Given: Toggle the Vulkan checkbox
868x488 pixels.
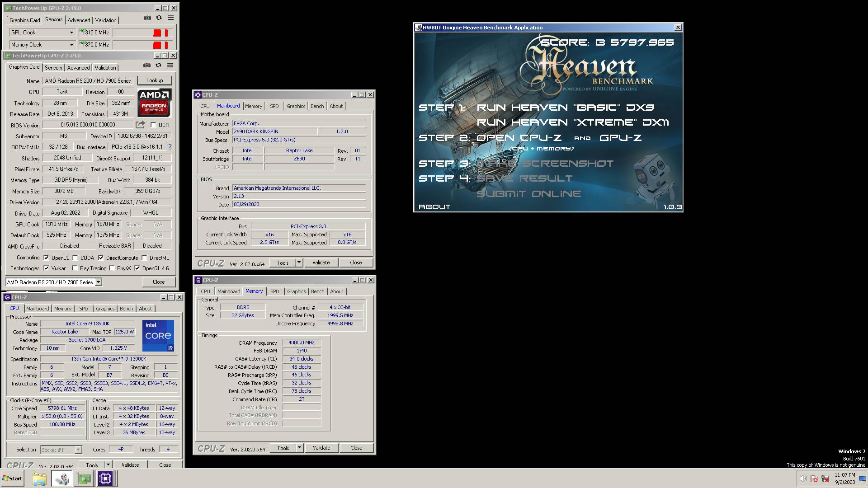Looking at the screenshot, I should 46,268.
